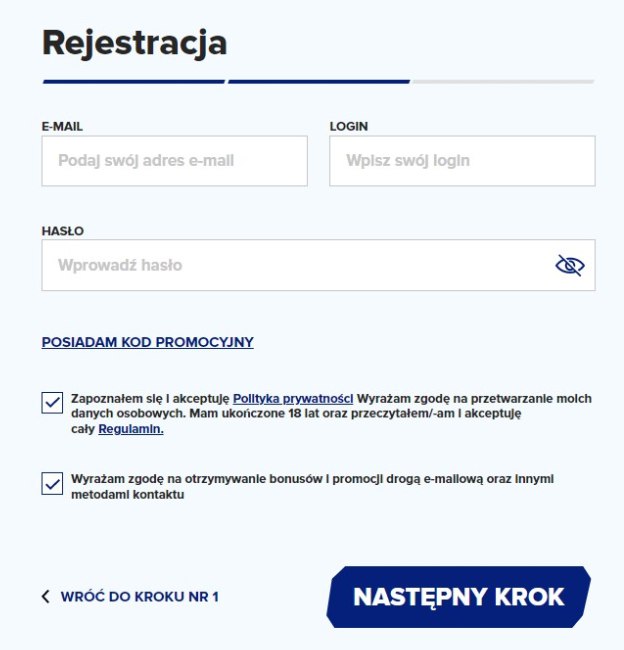Click the Rejestracja heading

135,43
